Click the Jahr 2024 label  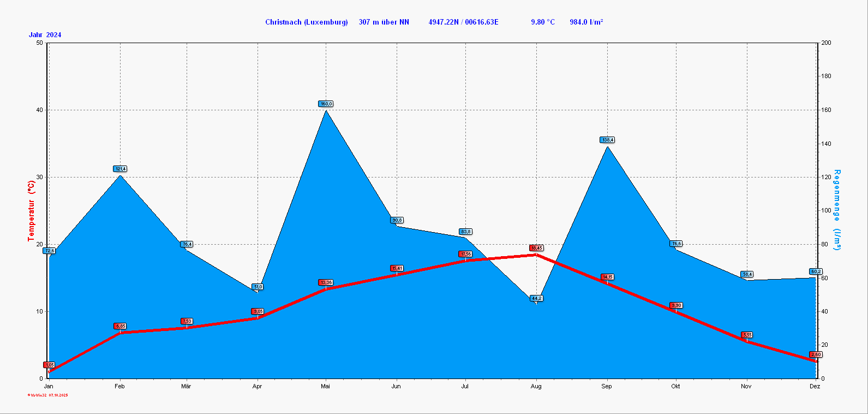(x=45, y=35)
